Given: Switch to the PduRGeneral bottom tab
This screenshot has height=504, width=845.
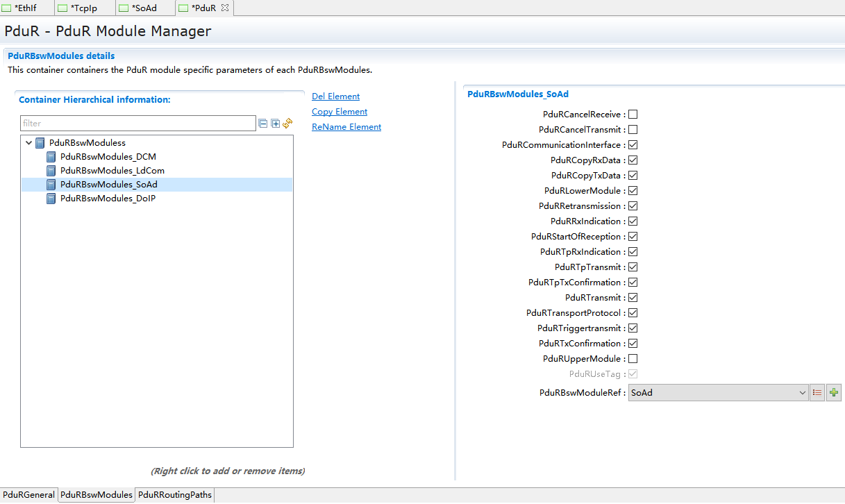Looking at the screenshot, I should coord(28,495).
